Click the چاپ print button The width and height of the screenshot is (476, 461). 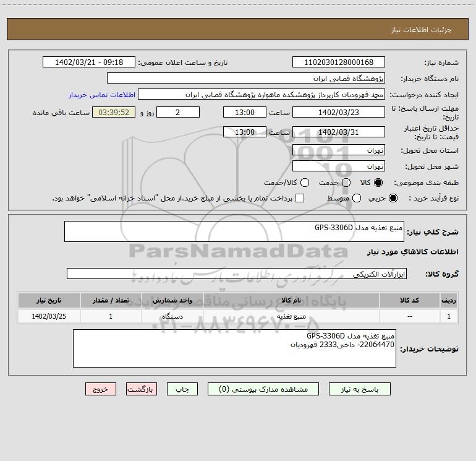coord(182,389)
